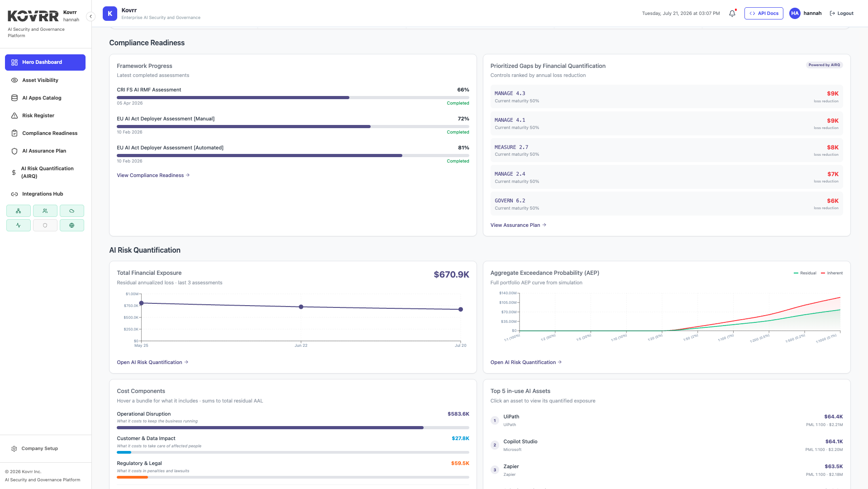Image resolution: width=868 pixels, height=489 pixels.
Task: Click the Customer & Data Impact bar
Action: pos(293,452)
